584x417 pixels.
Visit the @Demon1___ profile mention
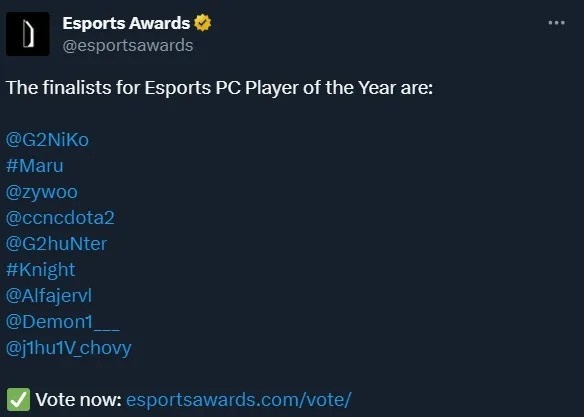[63, 322]
